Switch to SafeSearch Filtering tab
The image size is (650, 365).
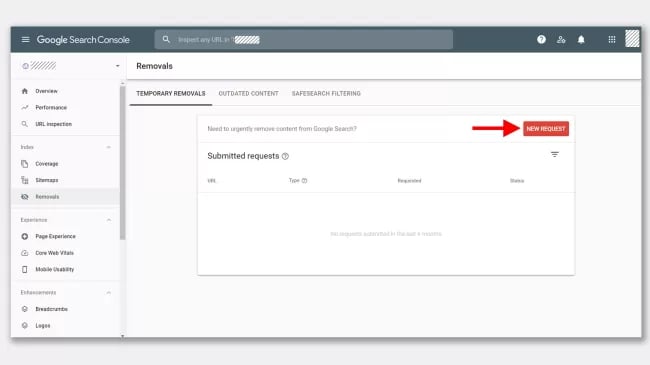click(326, 93)
